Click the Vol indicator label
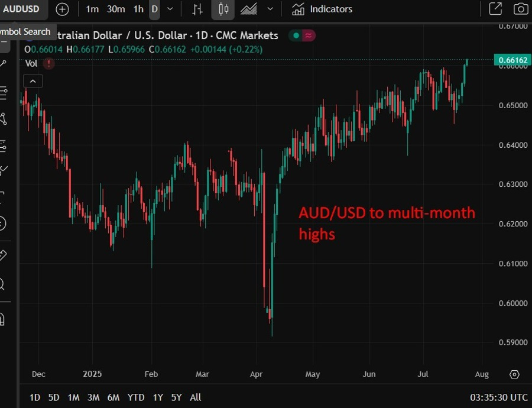 [x=31, y=63]
